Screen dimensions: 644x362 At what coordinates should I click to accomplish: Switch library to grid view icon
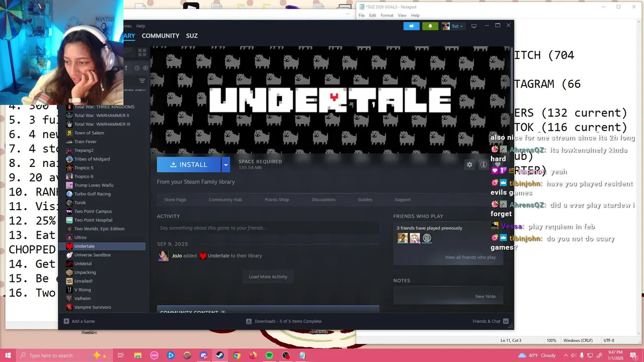142,52
